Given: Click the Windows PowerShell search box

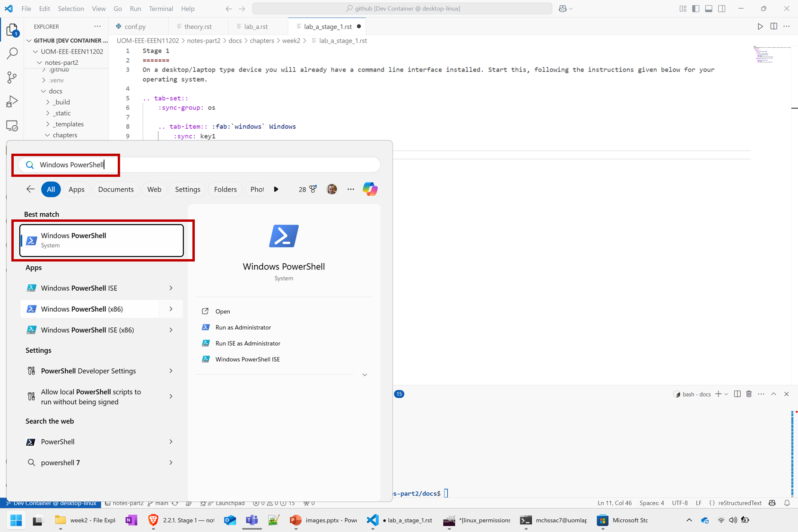Looking at the screenshot, I should 199,165.
